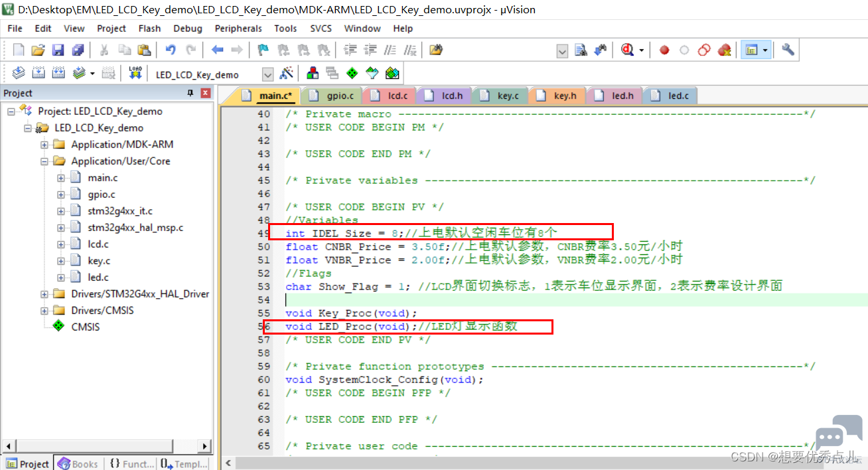868x470 pixels.
Task: Redo the last undone edit
Action: [x=191, y=50]
